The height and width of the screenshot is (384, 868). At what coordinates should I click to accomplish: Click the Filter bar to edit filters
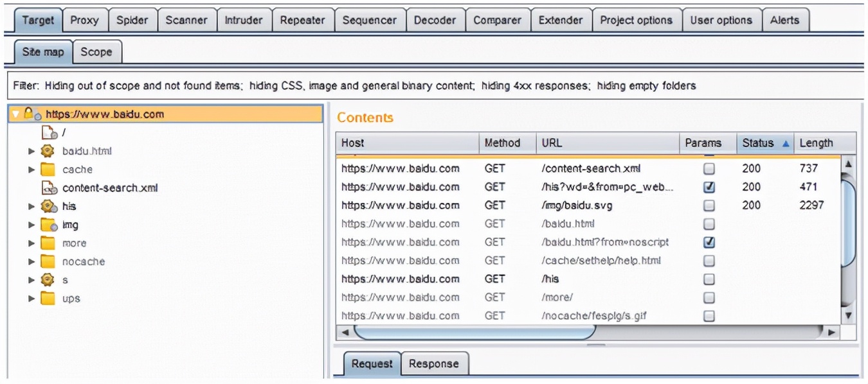434,85
